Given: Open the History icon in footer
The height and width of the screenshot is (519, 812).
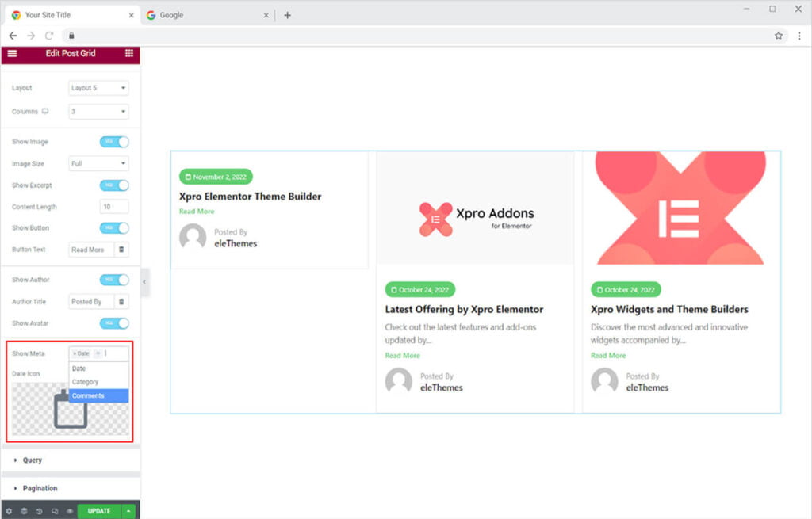Looking at the screenshot, I should pos(40,511).
